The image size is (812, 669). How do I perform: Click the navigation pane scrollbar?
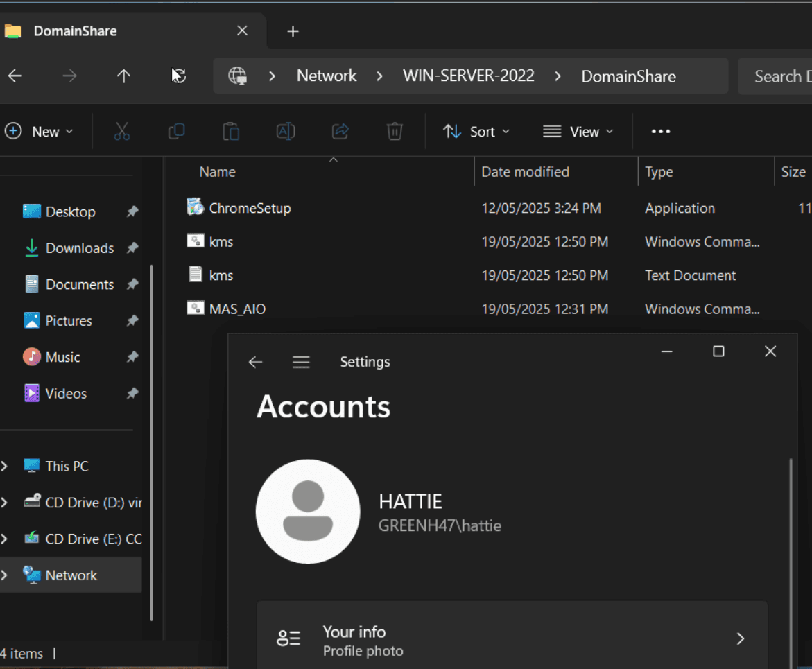click(x=151, y=443)
